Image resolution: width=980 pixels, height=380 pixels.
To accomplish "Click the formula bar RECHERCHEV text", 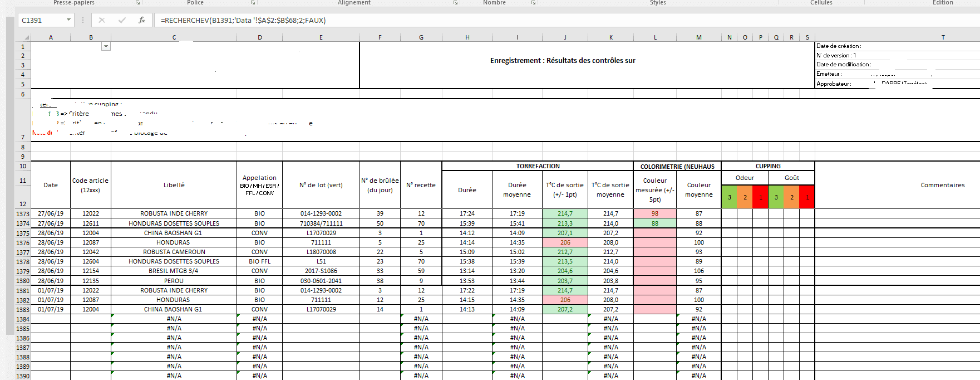I will tap(243, 20).
